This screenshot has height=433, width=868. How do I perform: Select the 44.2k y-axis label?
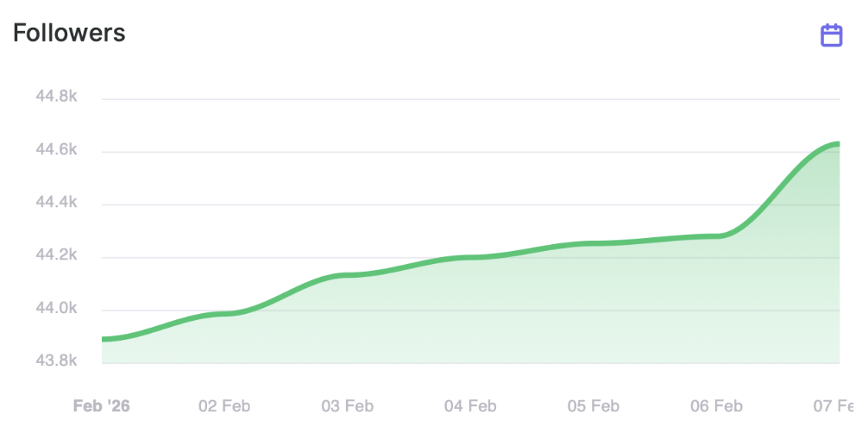coord(56,256)
